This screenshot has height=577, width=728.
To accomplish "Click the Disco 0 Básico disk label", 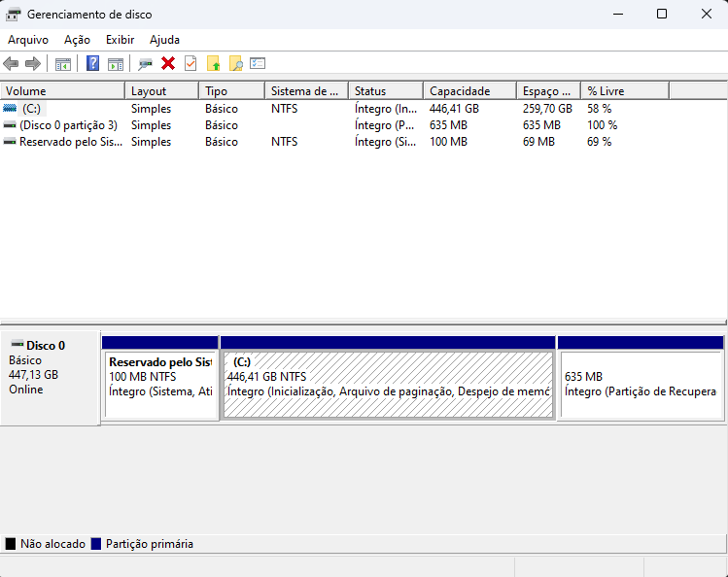I will (51, 377).
